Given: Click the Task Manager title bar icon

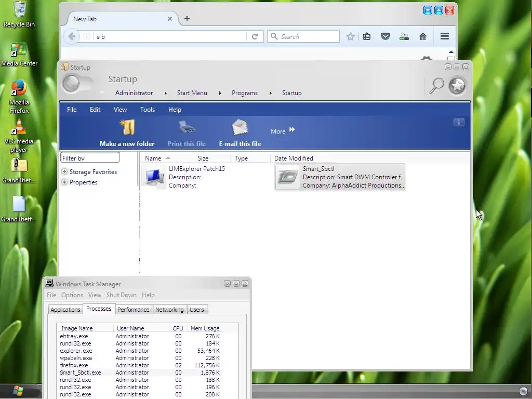Looking at the screenshot, I should coord(49,283).
